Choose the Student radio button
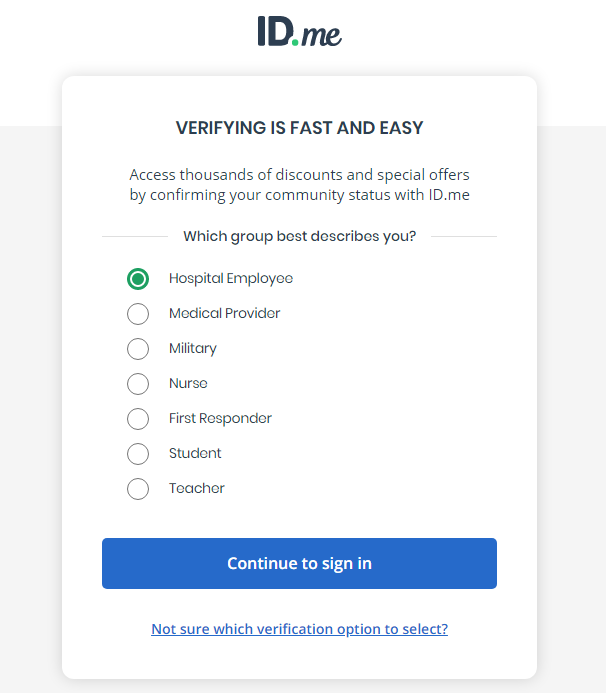The image size is (606, 693). (x=138, y=454)
